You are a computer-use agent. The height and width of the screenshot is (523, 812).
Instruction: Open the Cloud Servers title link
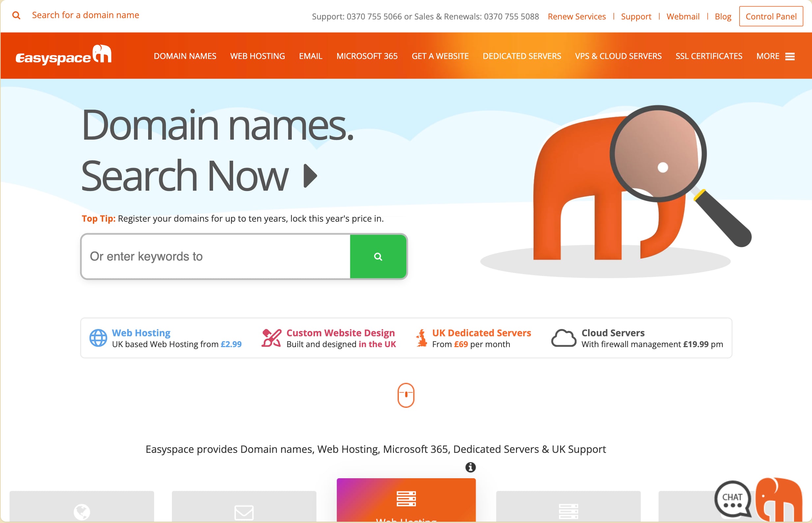coord(613,333)
